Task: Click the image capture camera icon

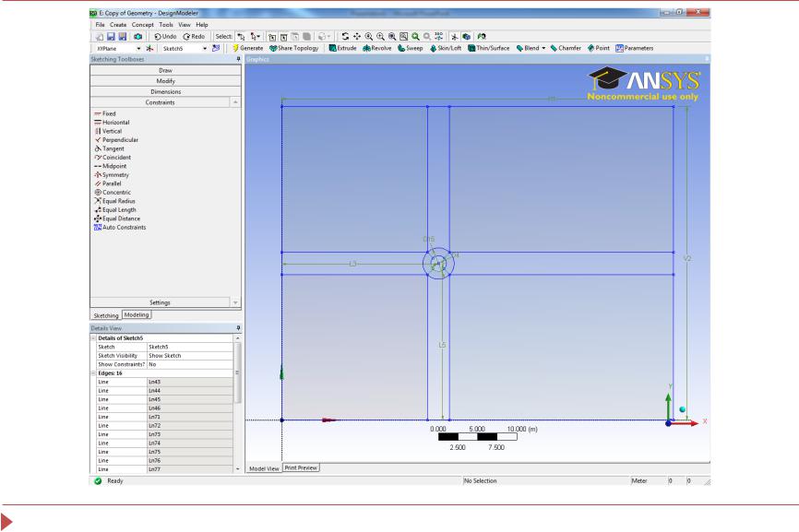Action: 138,37
